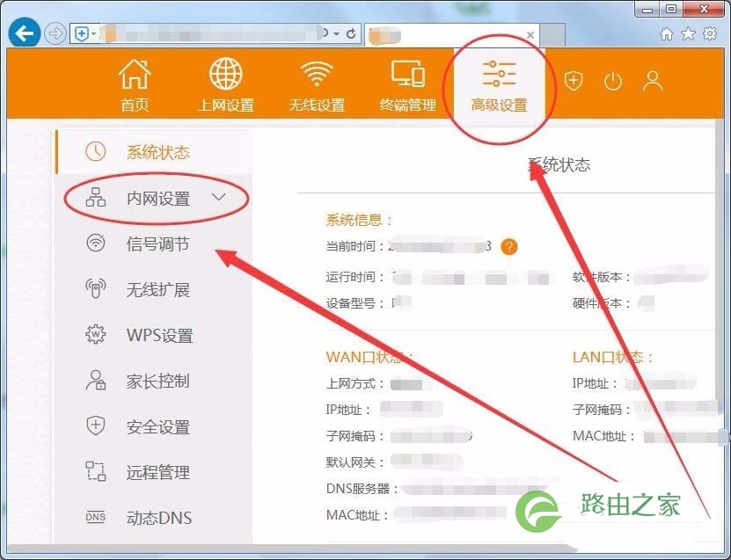Click the shield icon beside 安全设置

96,425
